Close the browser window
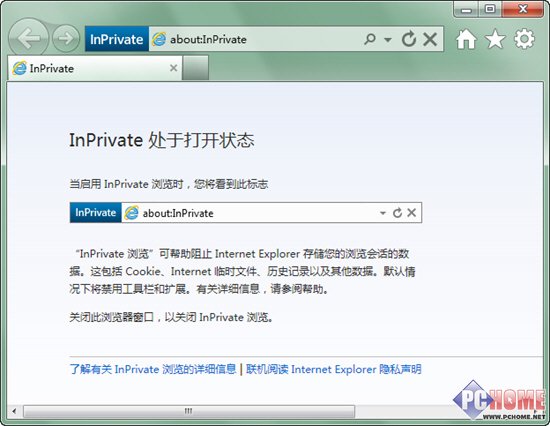Image resolution: width=550 pixels, height=426 pixels. (523, 9)
